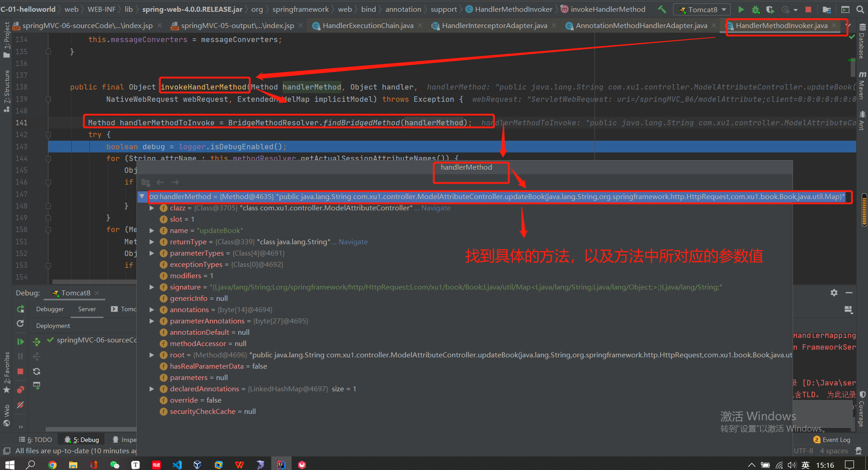Show hidden editor tabs dropdown
This screenshot has width=868, height=470.
849,25
